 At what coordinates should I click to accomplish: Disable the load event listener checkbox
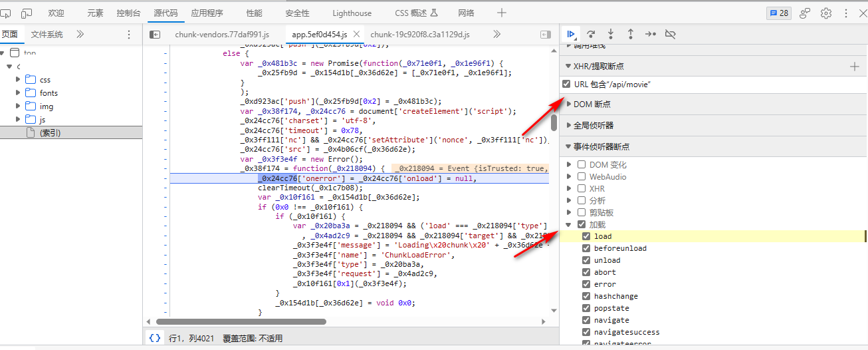[x=586, y=236]
